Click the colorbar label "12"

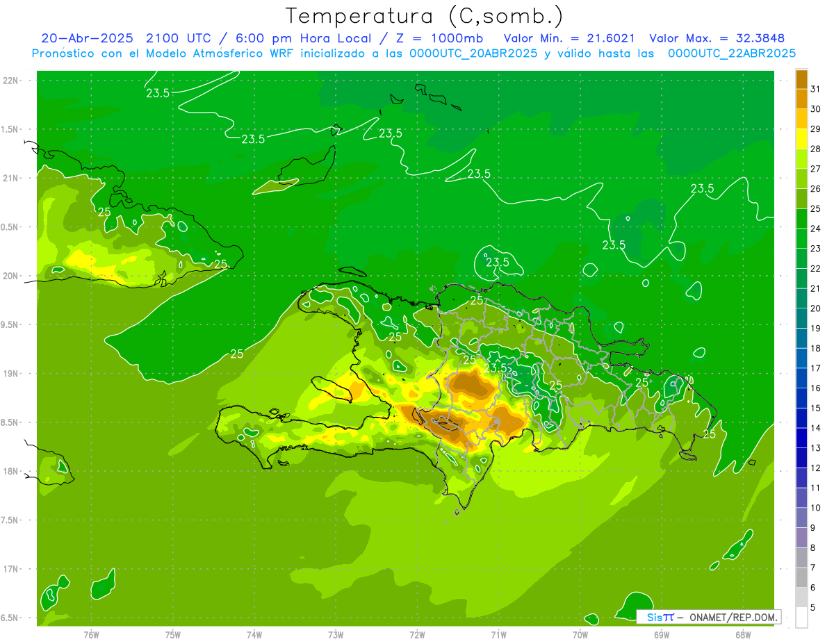816,468
